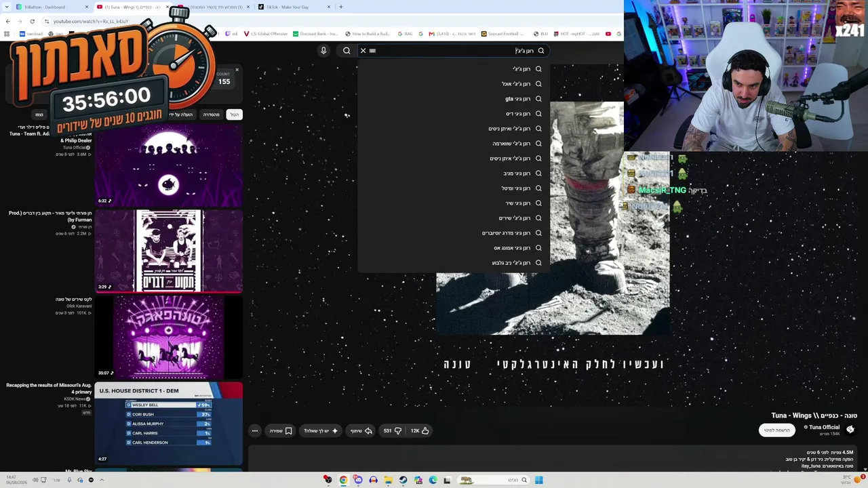Select the suggestion ending with 'gta'
Screen dimensions: 868x488
(x=453, y=99)
